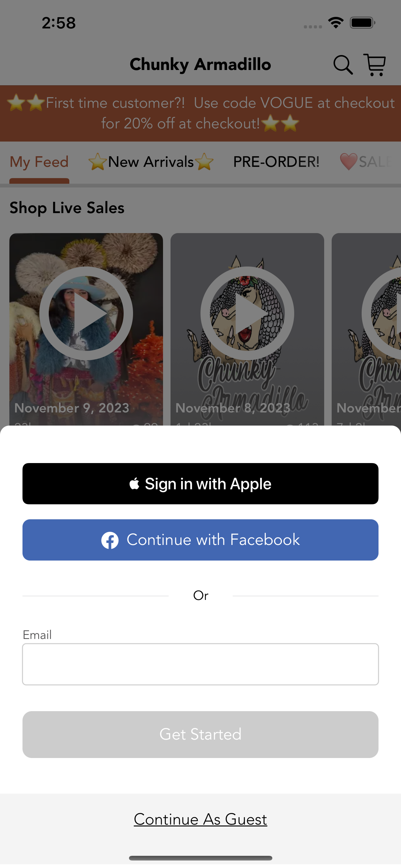Play the November 8, 2023 live video
This screenshot has width=401, height=868.
tap(247, 313)
